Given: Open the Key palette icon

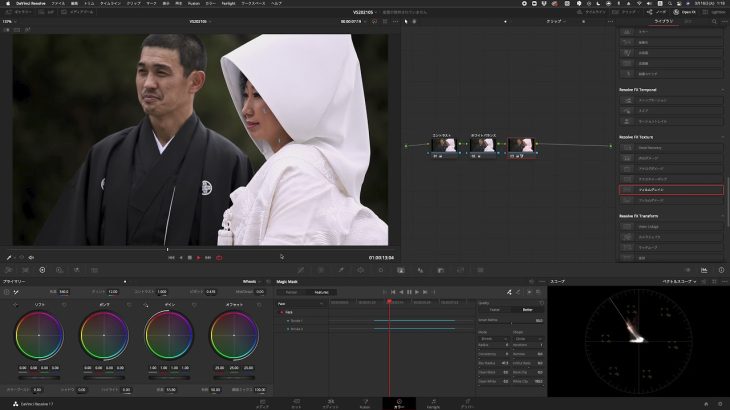Looking at the screenshot, I should pyautogui.click(x=440, y=270).
